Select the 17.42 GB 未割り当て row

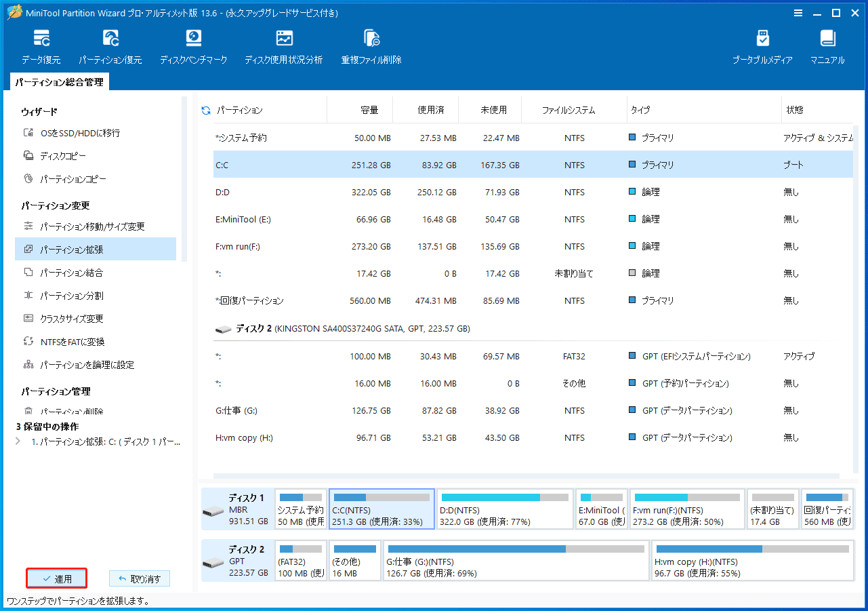pyautogui.click(x=533, y=273)
